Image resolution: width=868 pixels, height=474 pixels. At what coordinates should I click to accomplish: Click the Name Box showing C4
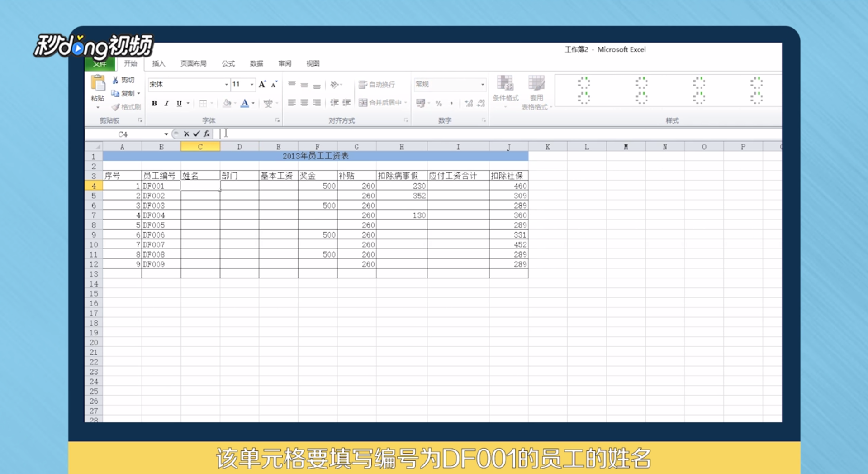coord(123,134)
